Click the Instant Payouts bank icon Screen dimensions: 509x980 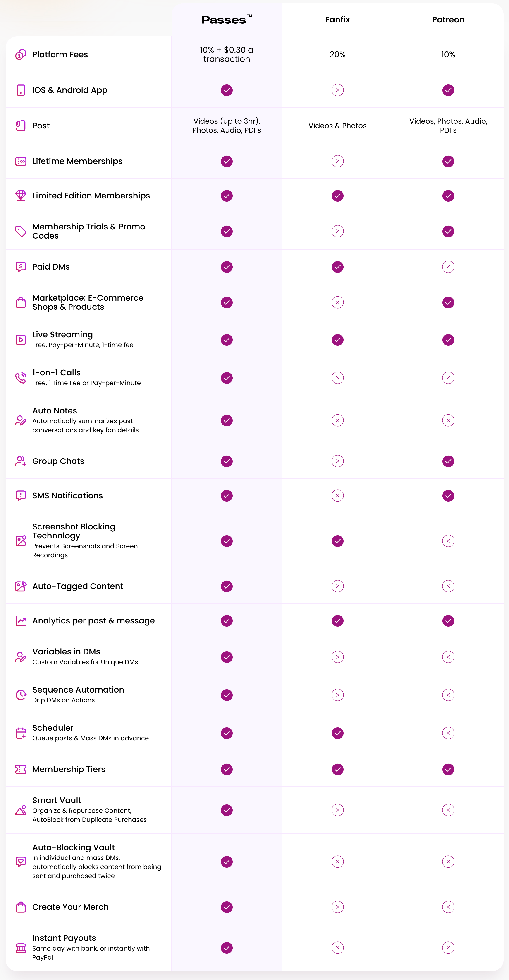pyautogui.click(x=21, y=948)
